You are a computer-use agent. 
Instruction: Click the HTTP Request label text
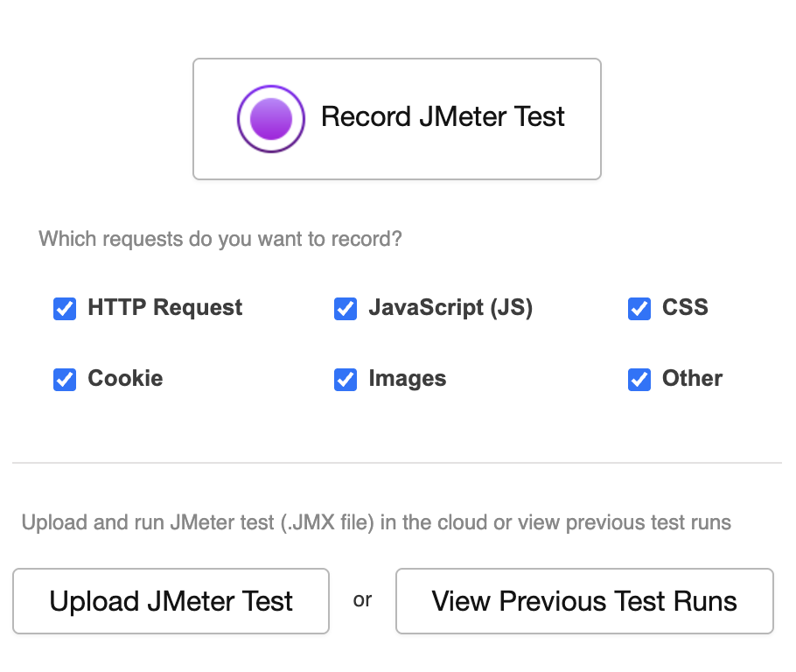pos(165,308)
